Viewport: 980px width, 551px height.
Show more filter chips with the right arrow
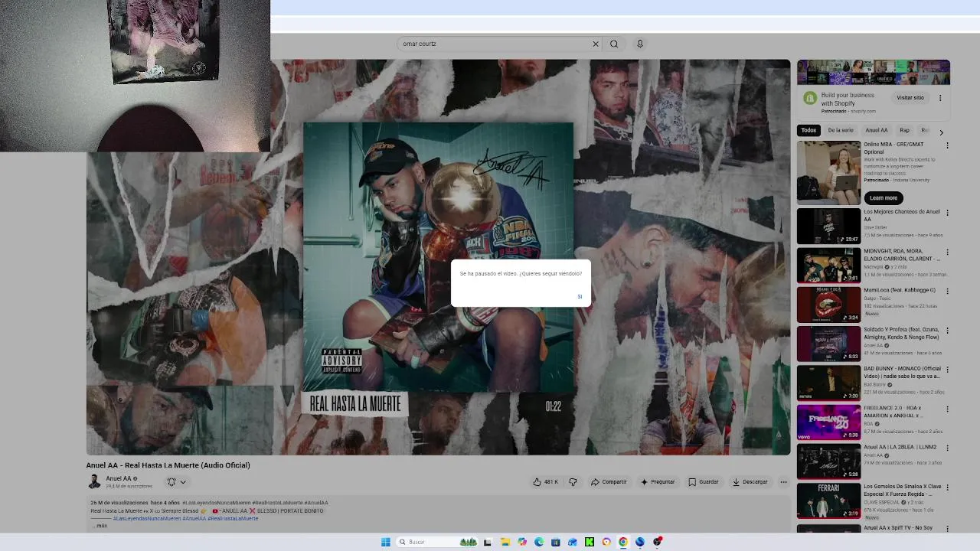(942, 132)
